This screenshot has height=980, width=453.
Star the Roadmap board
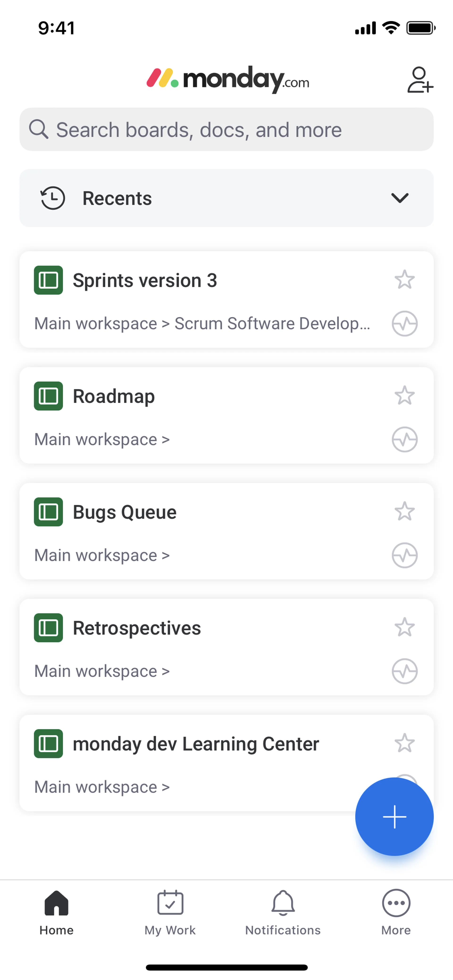click(404, 396)
